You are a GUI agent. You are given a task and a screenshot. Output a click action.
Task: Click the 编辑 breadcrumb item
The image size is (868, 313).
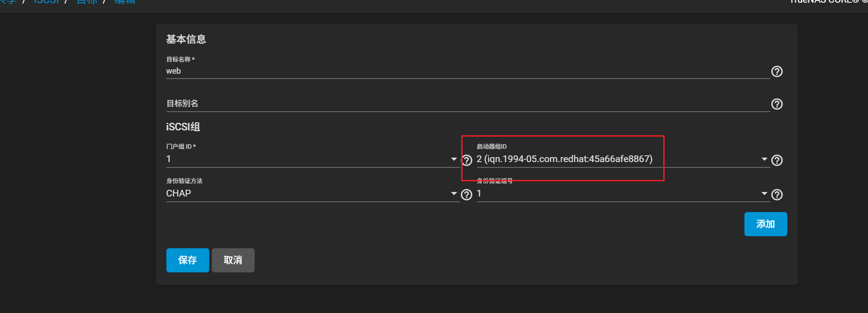click(125, 2)
